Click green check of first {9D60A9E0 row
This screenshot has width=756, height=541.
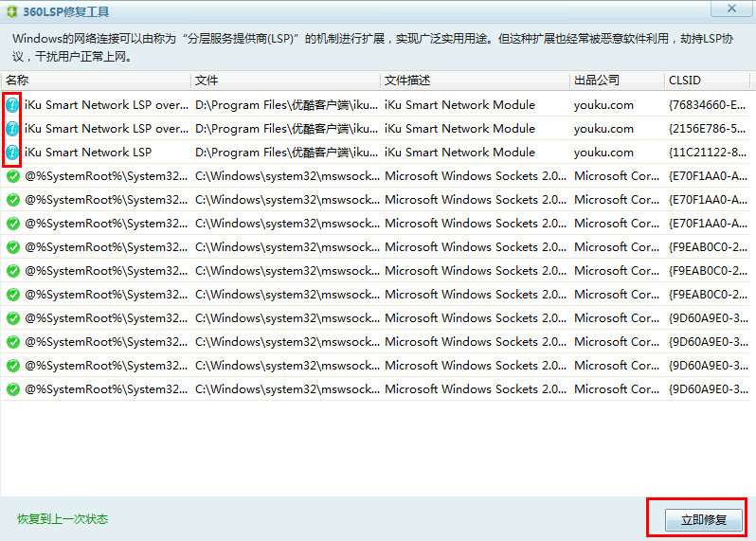[13, 317]
